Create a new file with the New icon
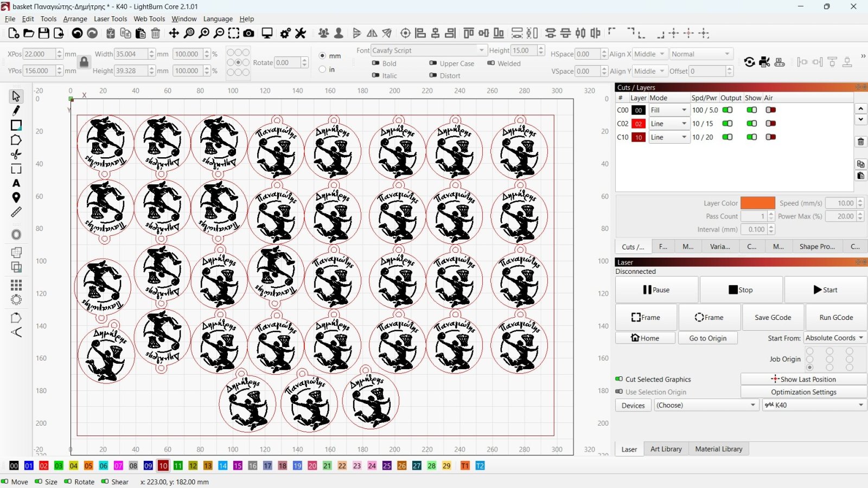This screenshot has width=868, height=488. (14, 34)
